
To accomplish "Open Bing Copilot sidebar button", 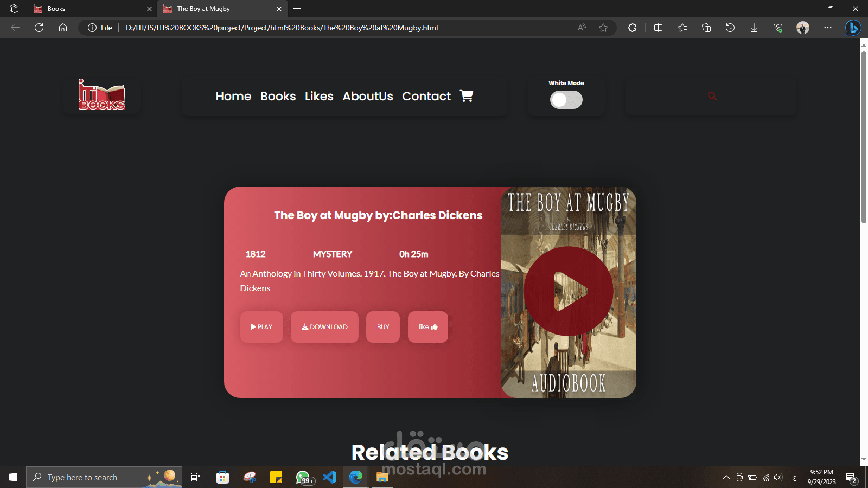I will point(853,28).
